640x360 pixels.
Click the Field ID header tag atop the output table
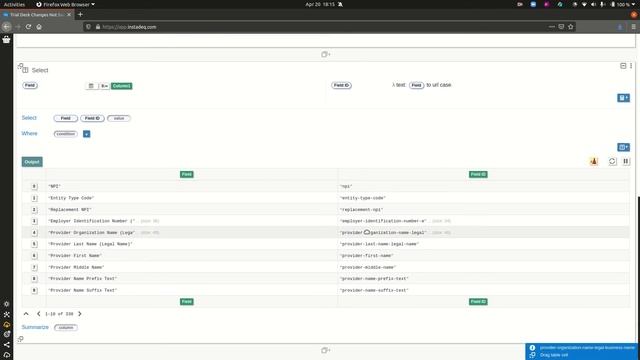478,174
